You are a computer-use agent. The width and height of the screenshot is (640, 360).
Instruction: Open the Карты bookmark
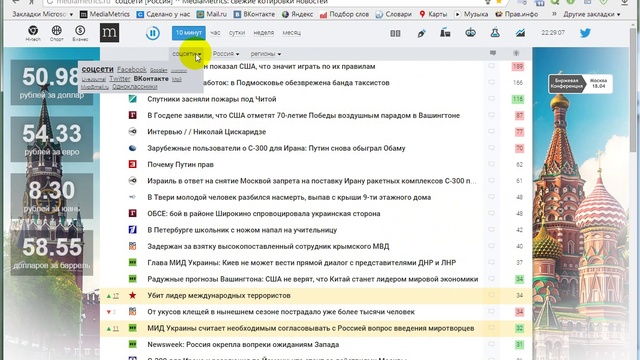tap(433, 14)
